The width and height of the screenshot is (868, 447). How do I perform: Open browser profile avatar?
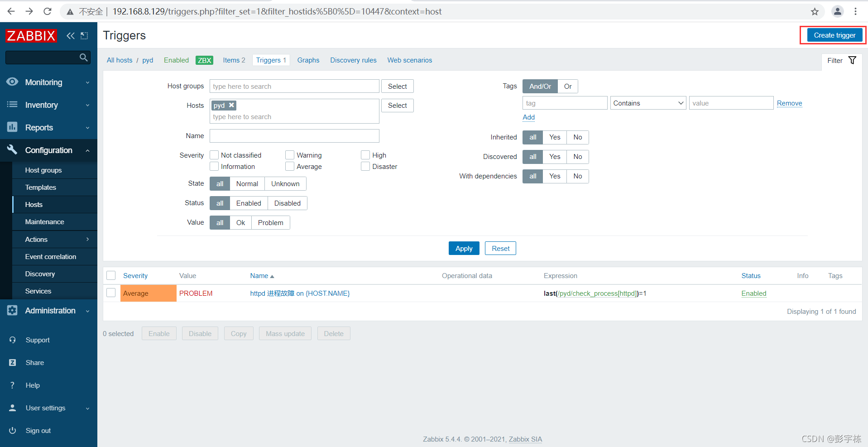[x=838, y=11]
